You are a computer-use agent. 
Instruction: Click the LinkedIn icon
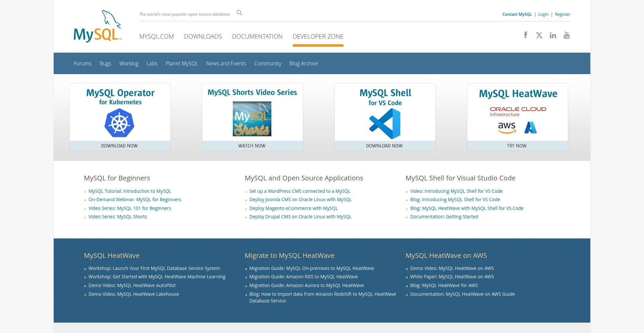point(553,35)
